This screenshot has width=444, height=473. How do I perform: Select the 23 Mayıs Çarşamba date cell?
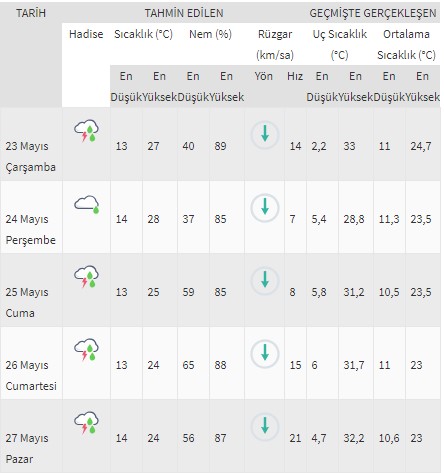pos(31,156)
